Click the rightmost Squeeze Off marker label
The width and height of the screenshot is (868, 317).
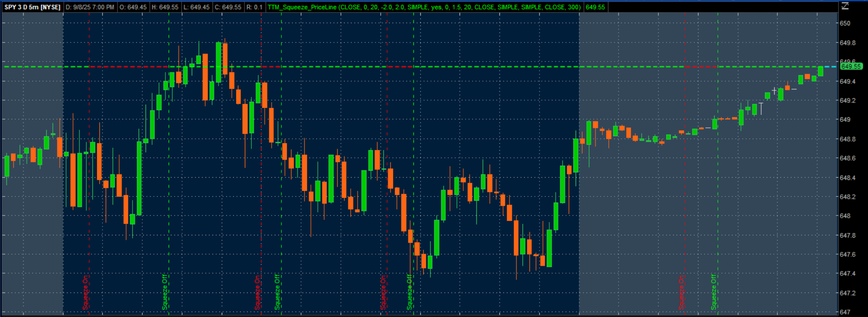714,292
